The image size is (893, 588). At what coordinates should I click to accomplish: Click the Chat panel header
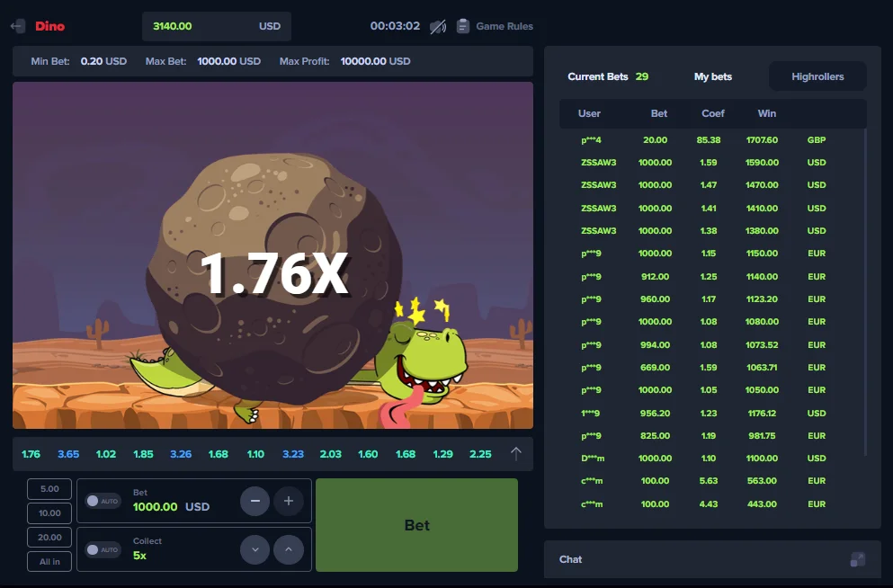[712, 559]
